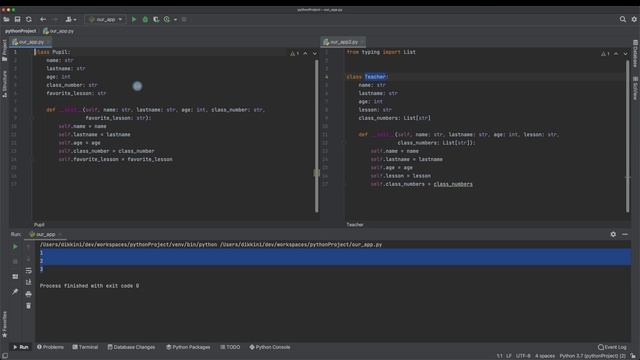
Task: Go to previous highlighted problem in left editor
Action: tap(305, 53)
